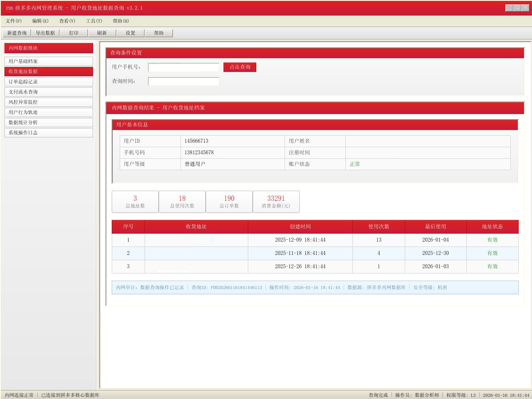Refresh results with the 刷新 button

(102, 33)
